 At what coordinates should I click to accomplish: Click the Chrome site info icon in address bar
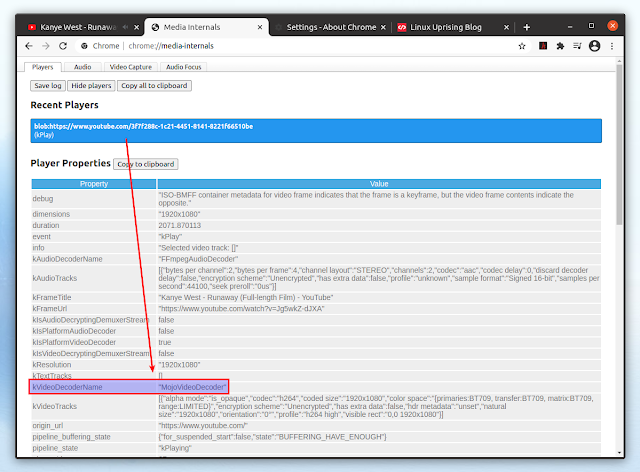click(x=84, y=46)
